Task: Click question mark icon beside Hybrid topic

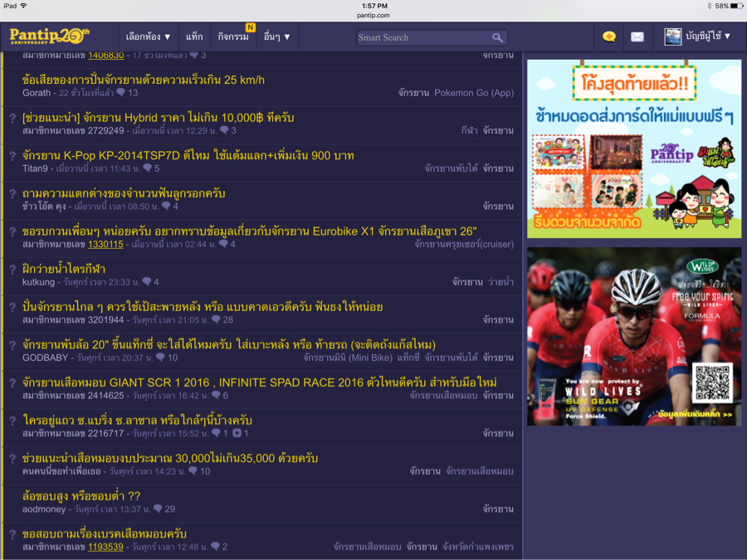Action: 12,118
